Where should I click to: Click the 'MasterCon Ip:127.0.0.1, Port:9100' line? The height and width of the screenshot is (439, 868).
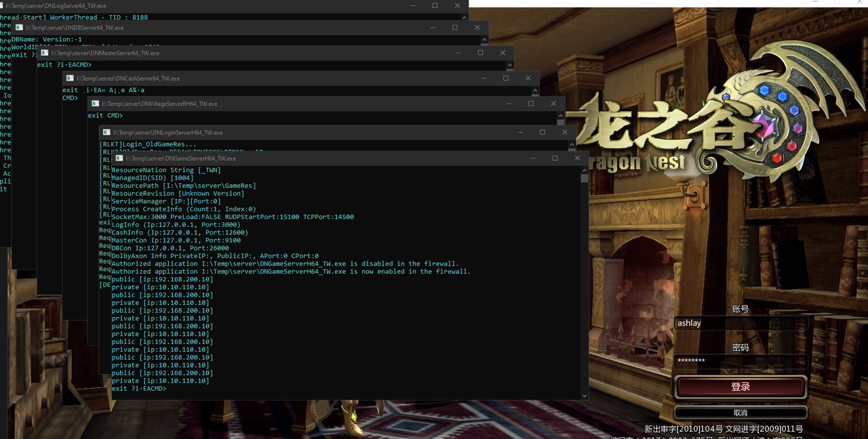click(x=176, y=241)
